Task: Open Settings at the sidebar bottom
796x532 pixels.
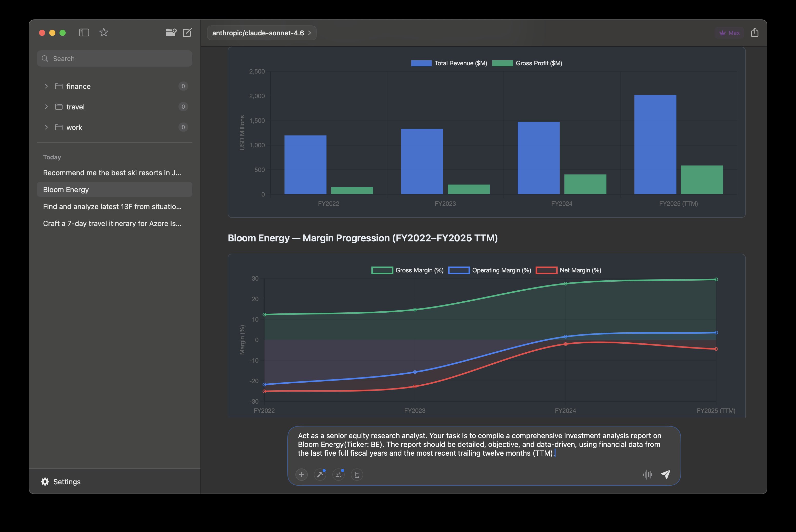Action: click(61, 482)
